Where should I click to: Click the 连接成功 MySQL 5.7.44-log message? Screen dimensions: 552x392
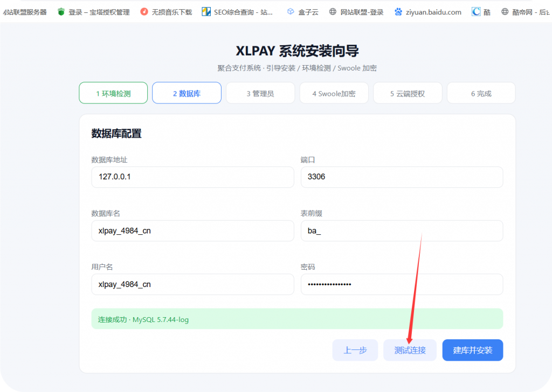(x=297, y=319)
